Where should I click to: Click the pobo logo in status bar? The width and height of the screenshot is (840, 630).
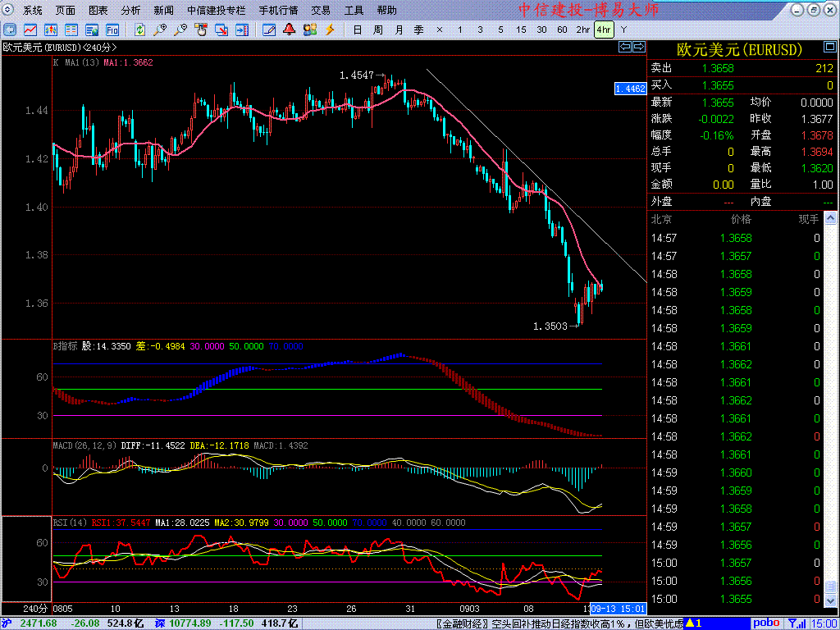(x=768, y=623)
